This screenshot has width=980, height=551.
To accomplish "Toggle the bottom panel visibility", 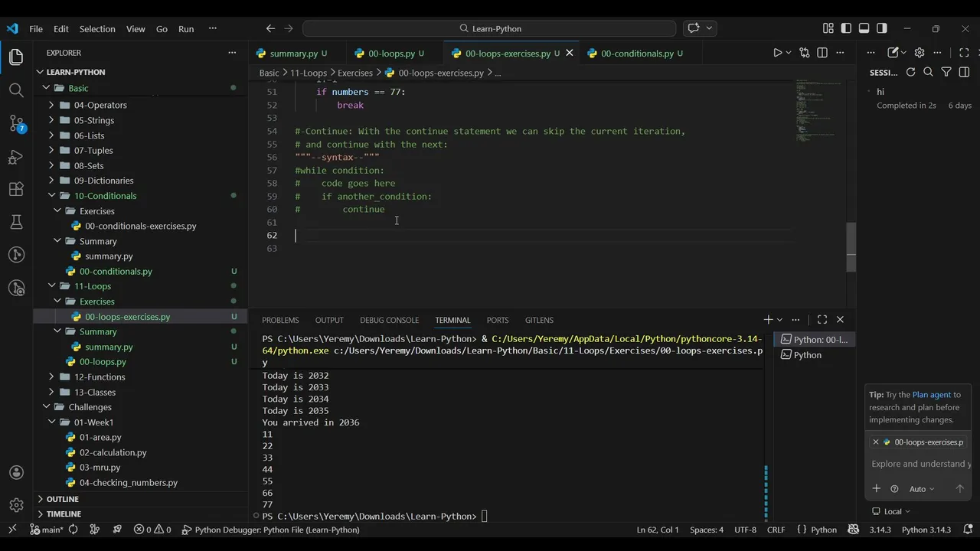I will (864, 28).
